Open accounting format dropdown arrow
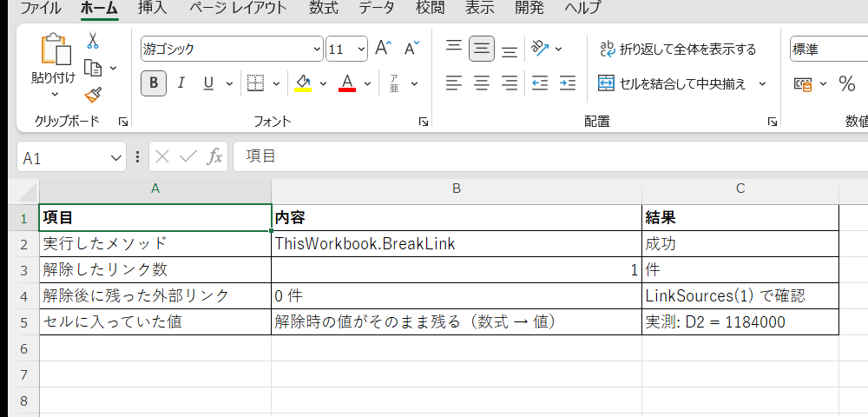 tap(823, 83)
